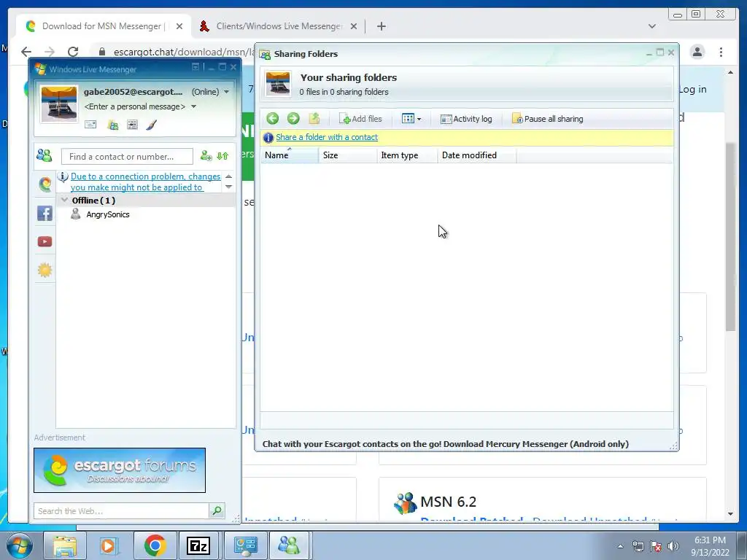Click the e-mail inbox icon in Messenger
Viewport: 747px width, 560px height.
tap(90, 125)
